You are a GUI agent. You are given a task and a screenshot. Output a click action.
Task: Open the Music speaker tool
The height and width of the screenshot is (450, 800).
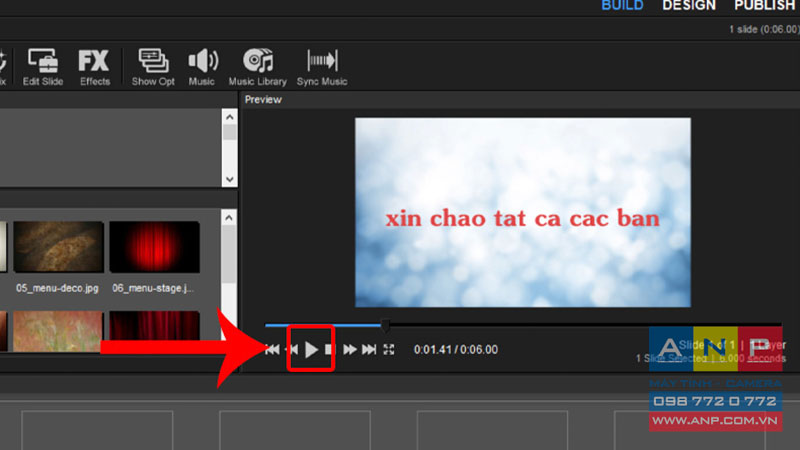203,67
